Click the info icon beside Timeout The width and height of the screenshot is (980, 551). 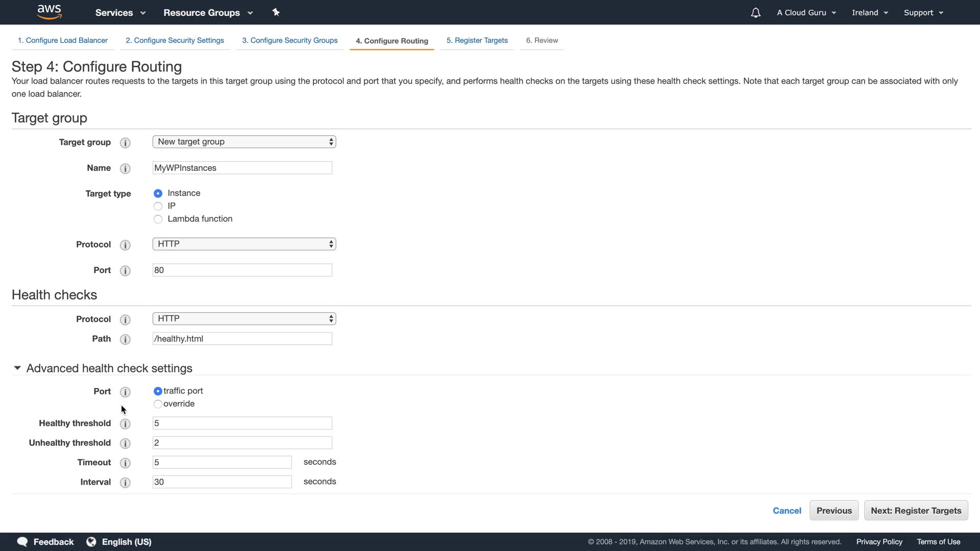coord(125,463)
